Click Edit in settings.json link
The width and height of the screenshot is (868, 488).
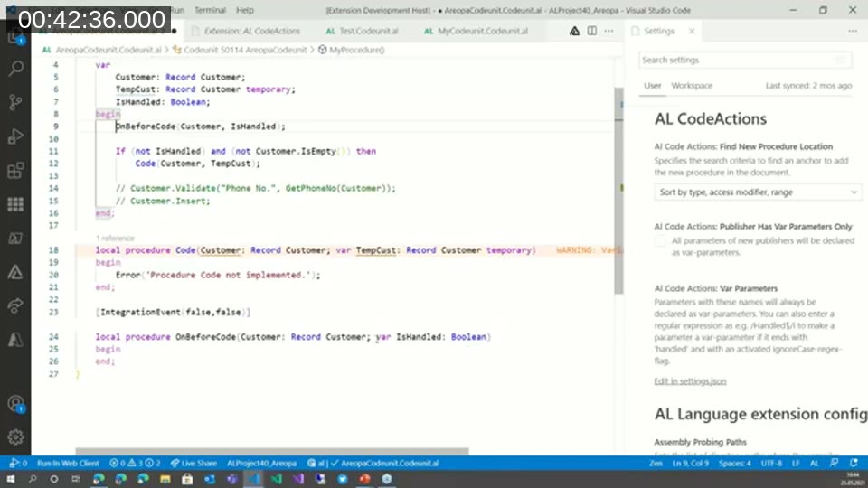coord(690,381)
